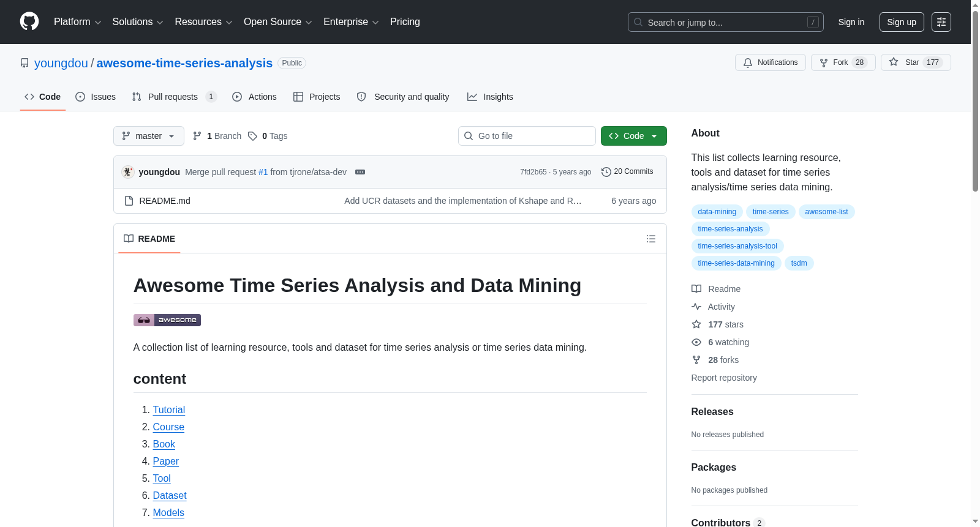Click the Report repository link
This screenshot has height=527, width=980.
coord(724,378)
